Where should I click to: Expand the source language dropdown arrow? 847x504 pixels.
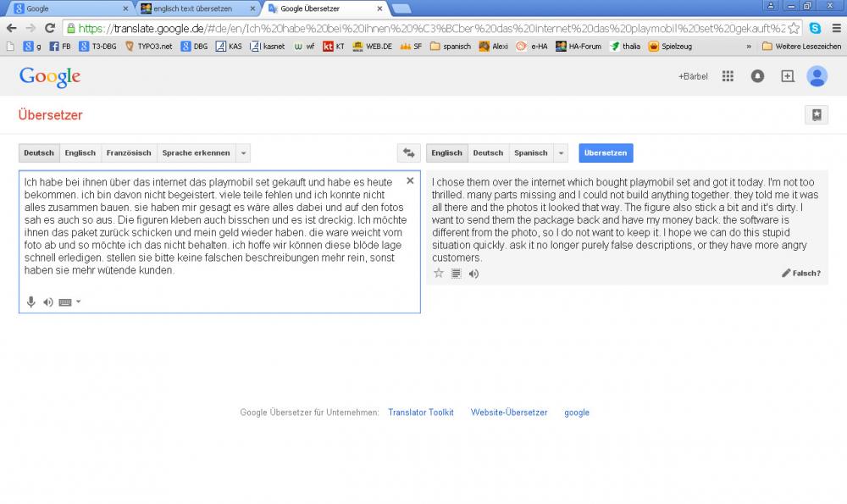tap(243, 153)
